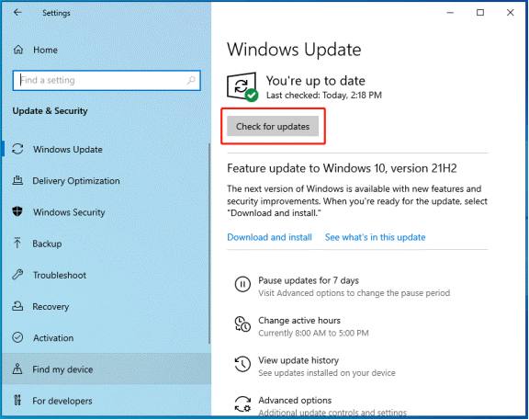Open See what's in this update link
The image size is (529, 420).
click(375, 237)
